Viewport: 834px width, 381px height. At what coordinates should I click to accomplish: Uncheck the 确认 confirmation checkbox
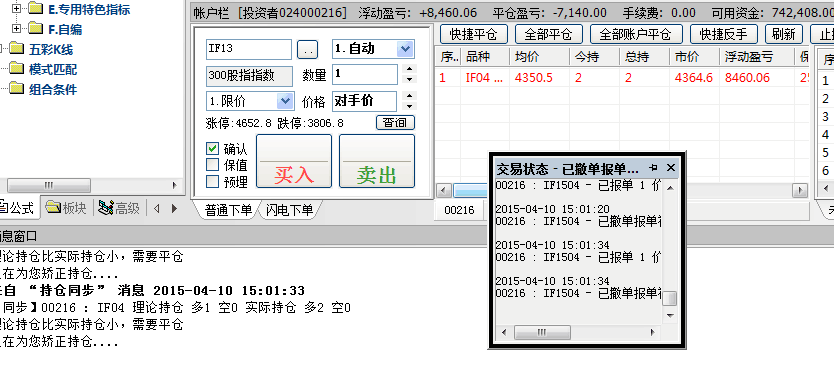(212, 148)
